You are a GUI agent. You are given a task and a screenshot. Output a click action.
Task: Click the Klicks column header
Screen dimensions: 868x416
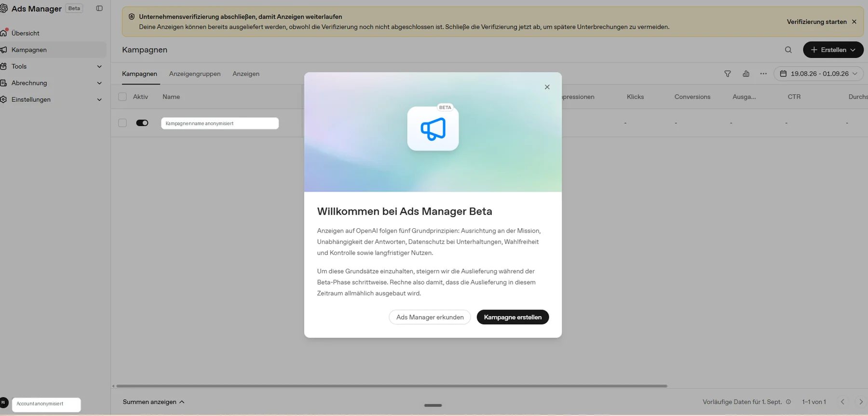coord(635,97)
